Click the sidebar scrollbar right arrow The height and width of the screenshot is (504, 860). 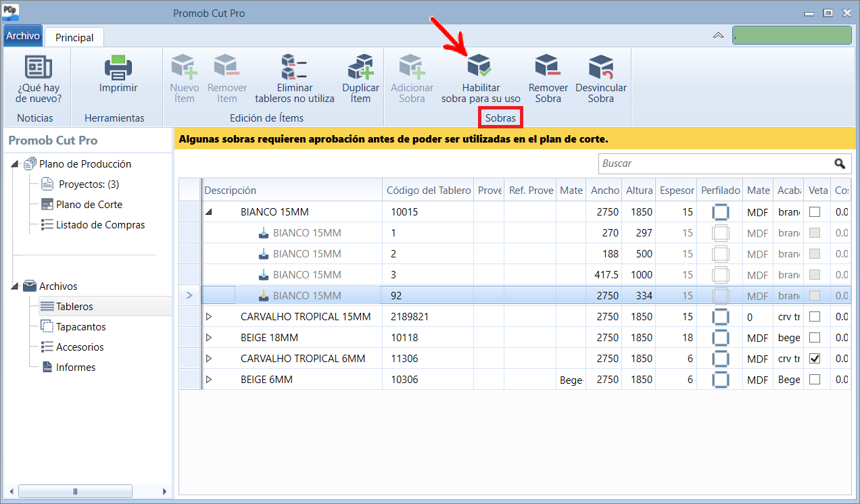pyautogui.click(x=165, y=491)
